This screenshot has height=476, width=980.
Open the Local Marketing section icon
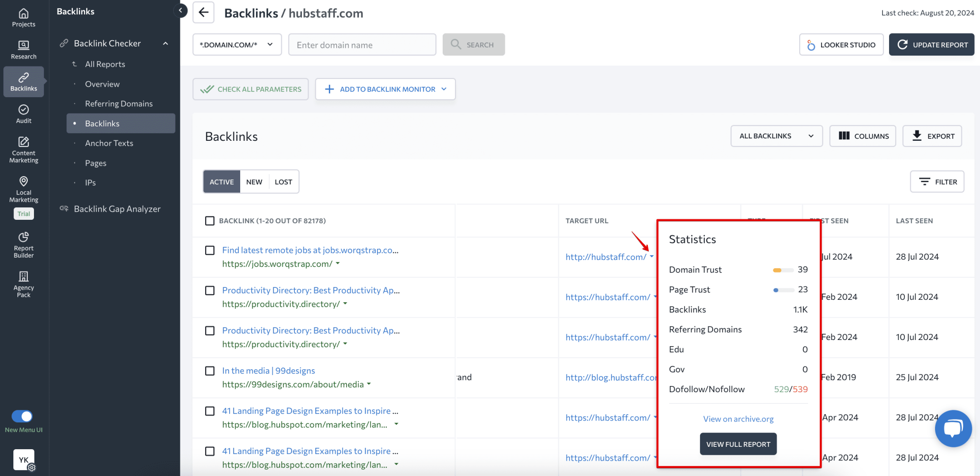click(23, 190)
